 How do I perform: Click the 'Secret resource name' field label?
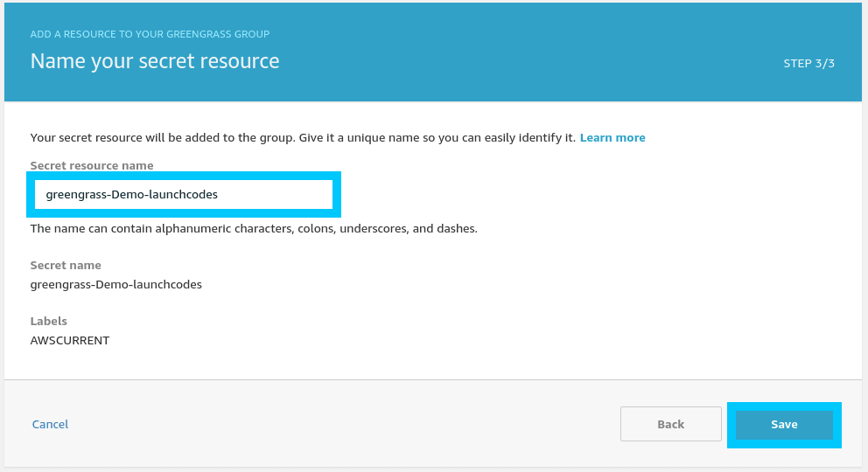pyautogui.click(x=92, y=166)
